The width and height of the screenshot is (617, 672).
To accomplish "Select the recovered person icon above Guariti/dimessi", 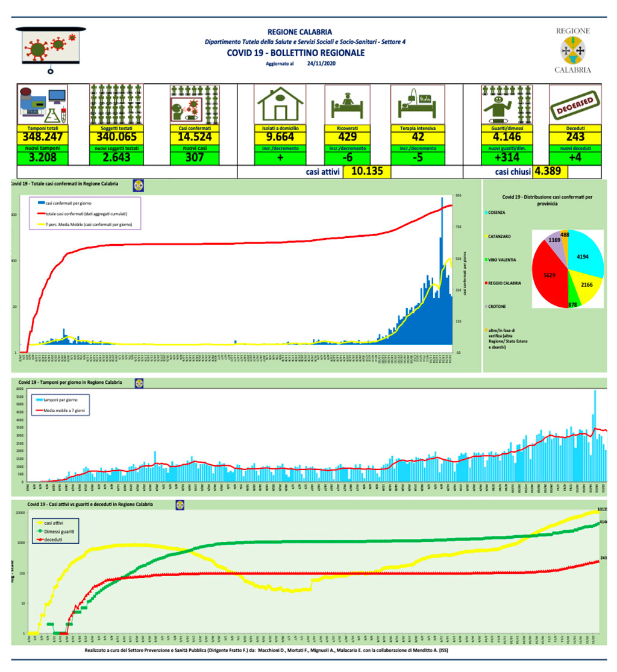I will pyautogui.click(x=507, y=105).
